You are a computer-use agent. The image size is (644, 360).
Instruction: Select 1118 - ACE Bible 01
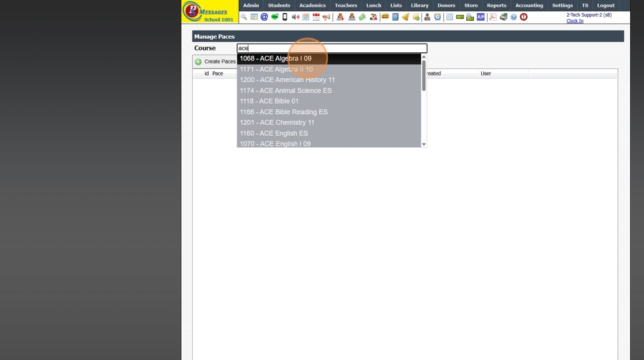[329, 101]
